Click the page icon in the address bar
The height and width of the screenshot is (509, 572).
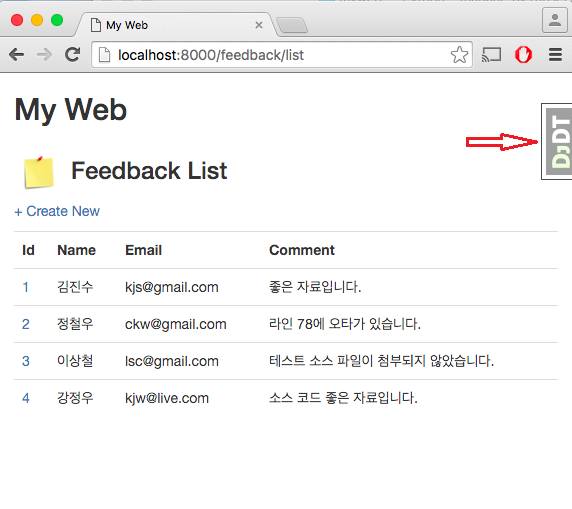point(104,55)
